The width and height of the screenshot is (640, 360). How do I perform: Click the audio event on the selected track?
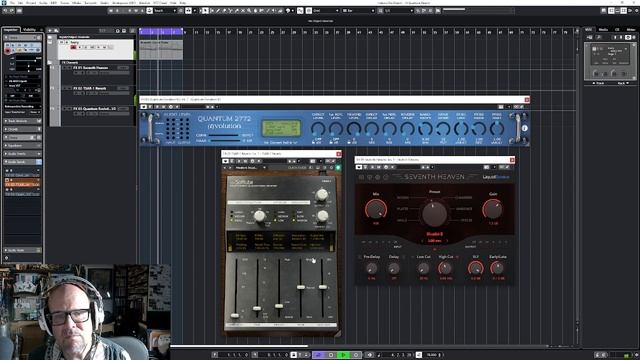point(161,49)
